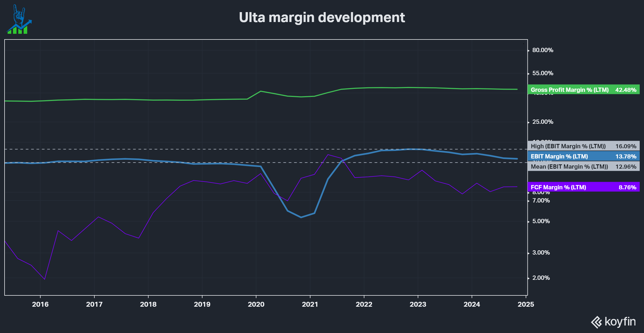Image resolution: width=644 pixels, height=333 pixels.
Task: Click the 5.00% y-axis label
Action: pyautogui.click(x=541, y=221)
